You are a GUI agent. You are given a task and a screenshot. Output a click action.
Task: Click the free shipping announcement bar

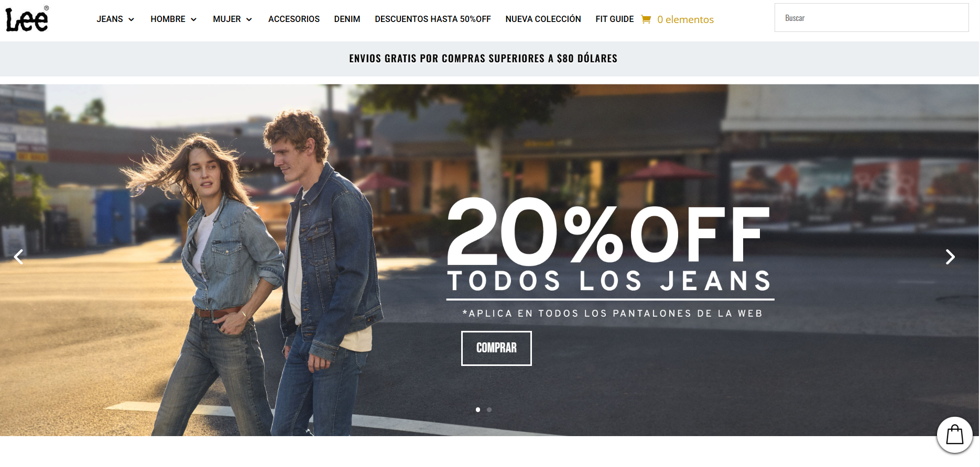click(489, 59)
